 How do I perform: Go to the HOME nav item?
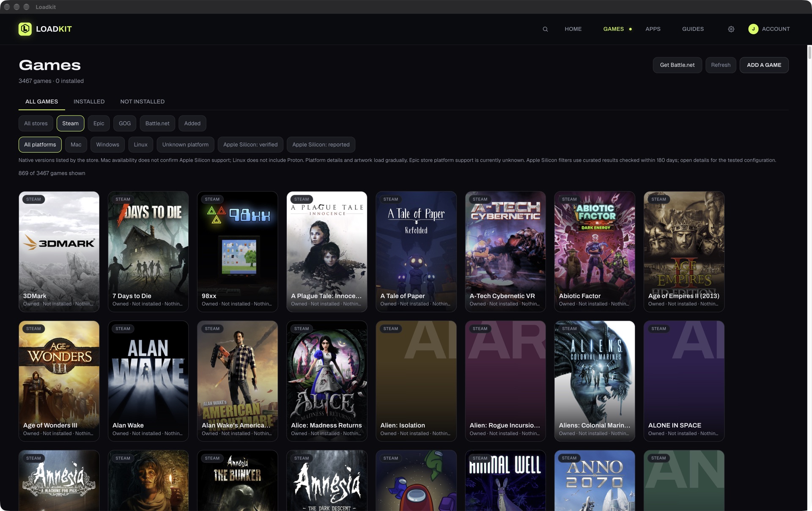pyautogui.click(x=573, y=29)
